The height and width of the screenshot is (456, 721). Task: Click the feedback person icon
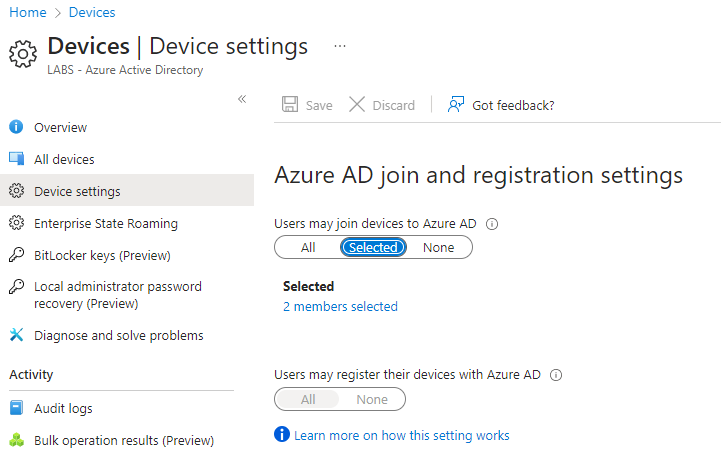(x=456, y=104)
